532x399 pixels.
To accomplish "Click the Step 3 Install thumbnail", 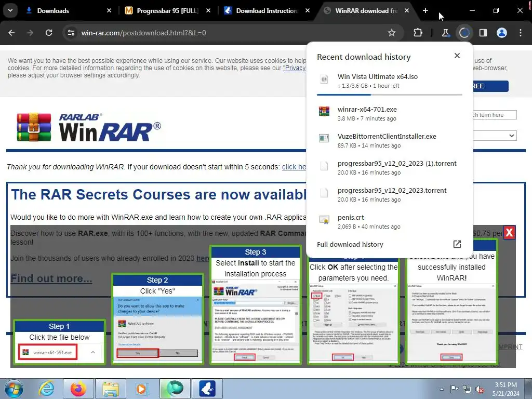I will coord(256,305).
